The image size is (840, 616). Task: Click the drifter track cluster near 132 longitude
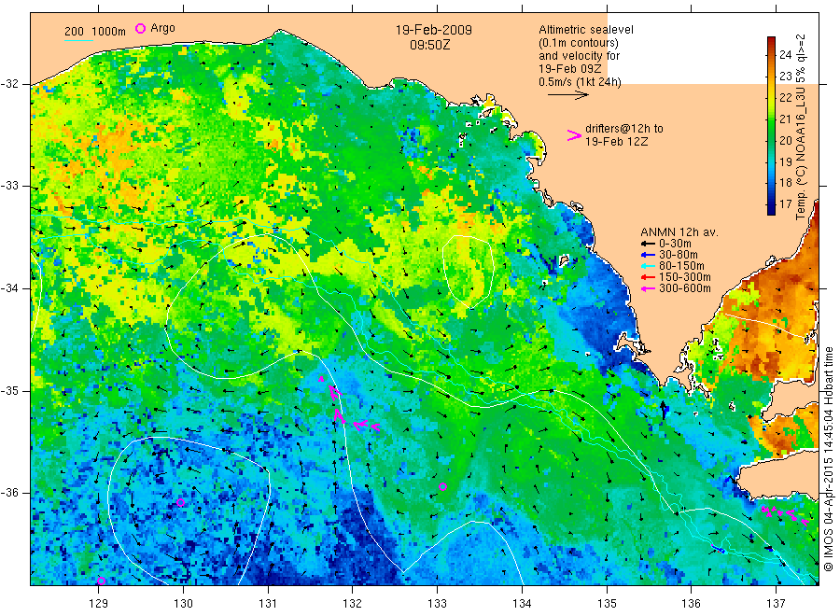[x=348, y=404]
